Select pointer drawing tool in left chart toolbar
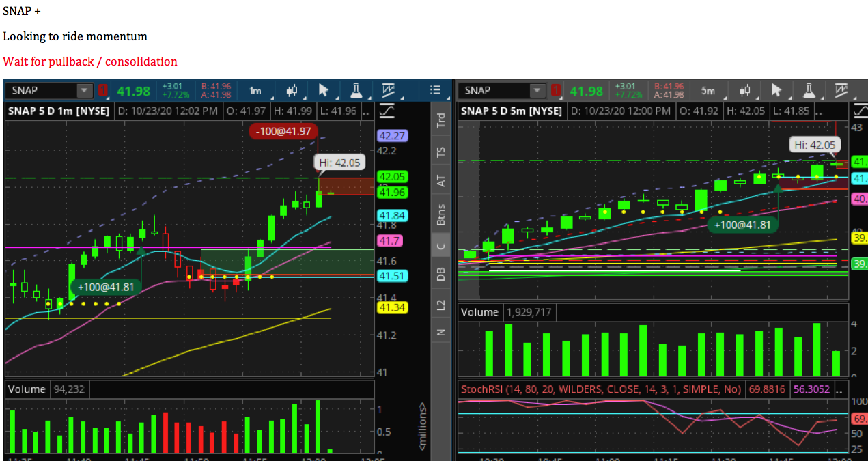The width and height of the screenshot is (868, 461). [324, 90]
